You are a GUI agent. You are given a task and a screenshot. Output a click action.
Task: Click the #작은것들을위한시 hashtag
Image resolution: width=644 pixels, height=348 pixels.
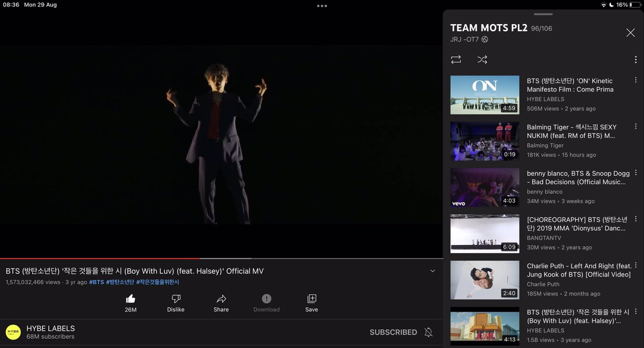click(158, 282)
